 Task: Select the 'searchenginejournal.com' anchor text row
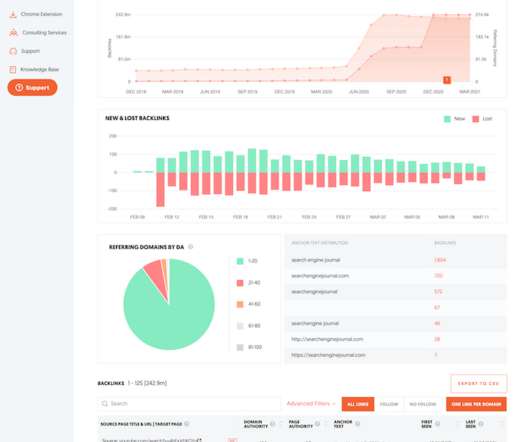396,276
